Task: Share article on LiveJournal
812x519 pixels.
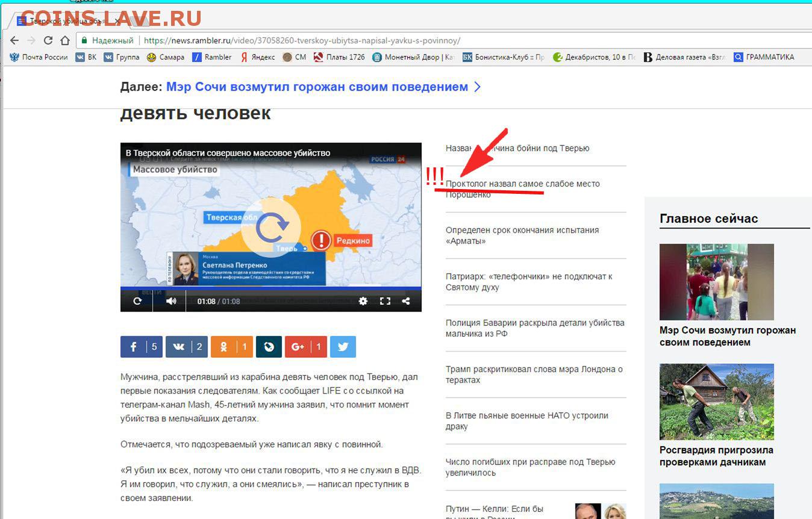Action: 269,347
